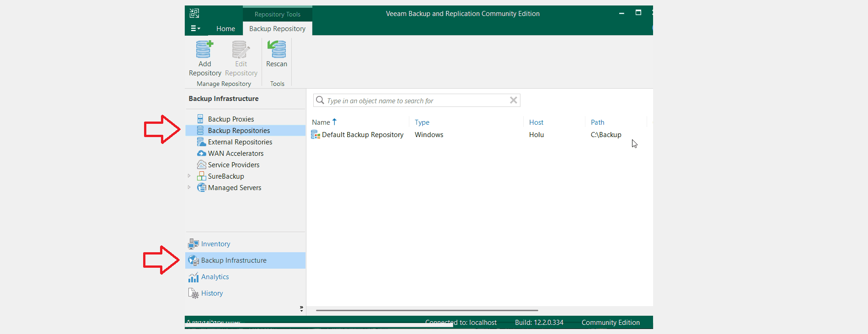
Task: Click the search magnifier icon
Action: pyautogui.click(x=320, y=101)
